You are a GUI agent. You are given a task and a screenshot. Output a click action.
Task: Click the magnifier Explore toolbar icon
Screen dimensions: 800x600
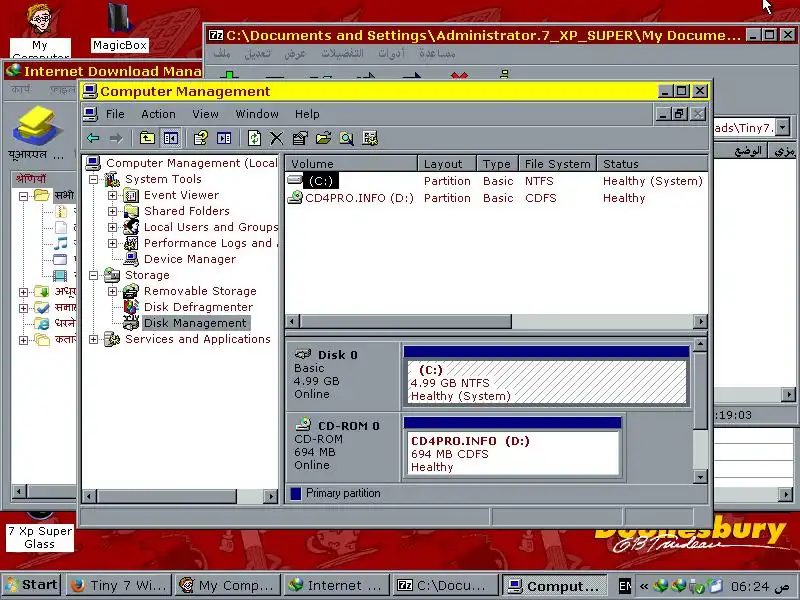tap(346, 138)
